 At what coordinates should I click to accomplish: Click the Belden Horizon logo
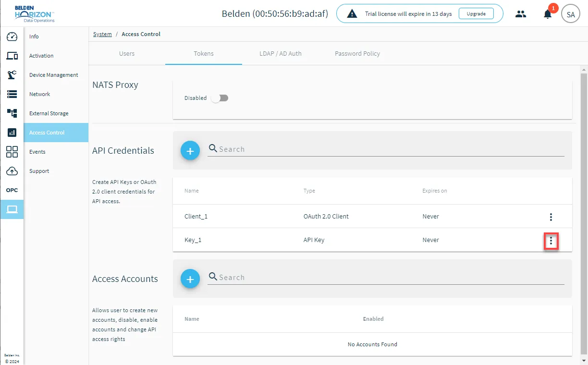[x=35, y=14]
